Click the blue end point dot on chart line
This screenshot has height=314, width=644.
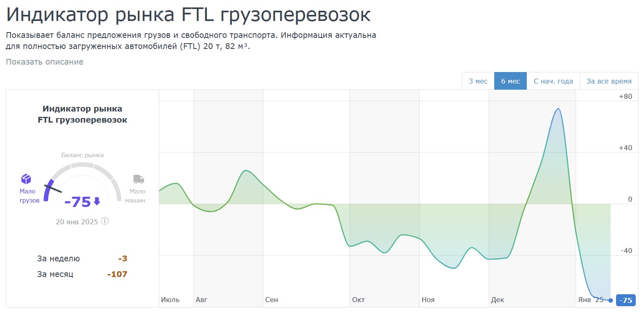click(x=611, y=300)
